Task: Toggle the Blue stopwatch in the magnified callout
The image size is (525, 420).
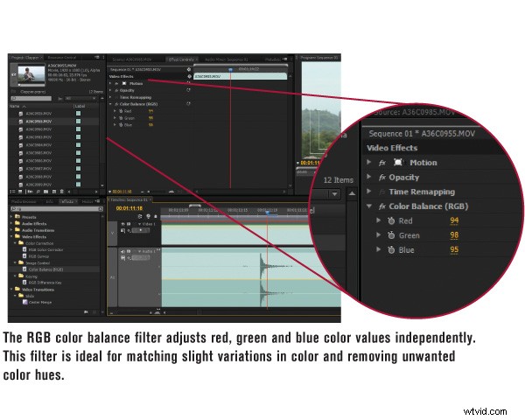Action: click(x=391, y=250)
